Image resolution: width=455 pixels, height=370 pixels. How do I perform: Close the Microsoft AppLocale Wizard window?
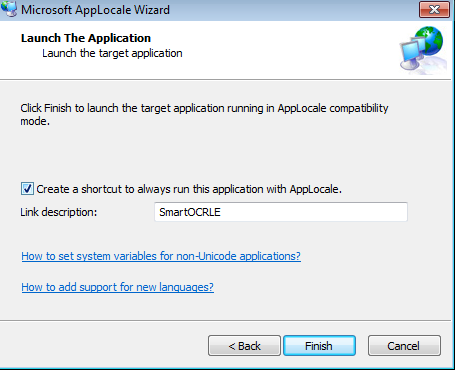point(434,10)
